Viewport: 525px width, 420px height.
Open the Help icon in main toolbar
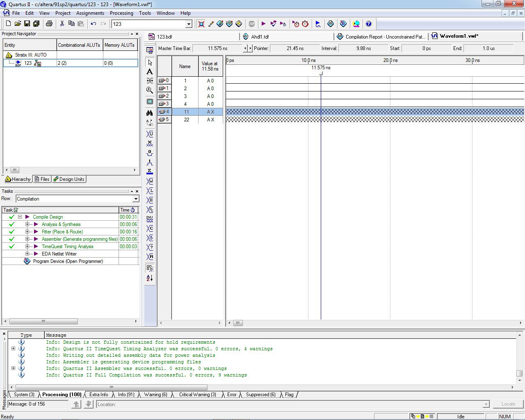pos(368,24)
